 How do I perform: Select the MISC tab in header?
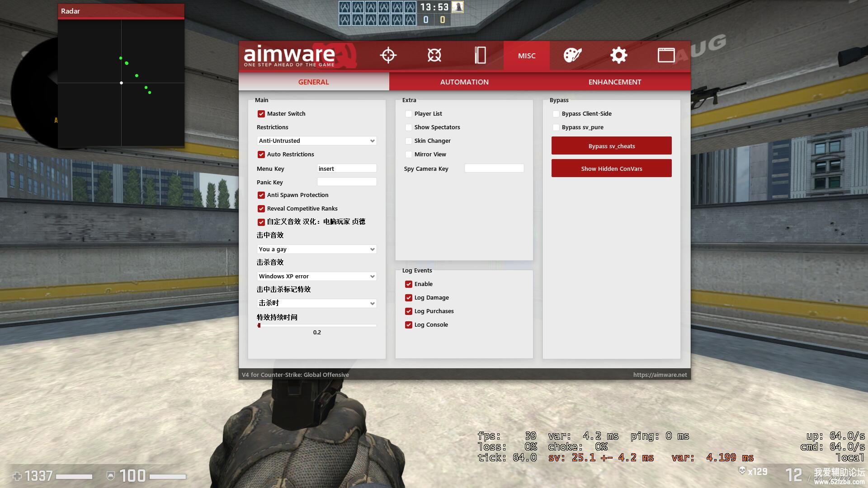tap(527, 56)
